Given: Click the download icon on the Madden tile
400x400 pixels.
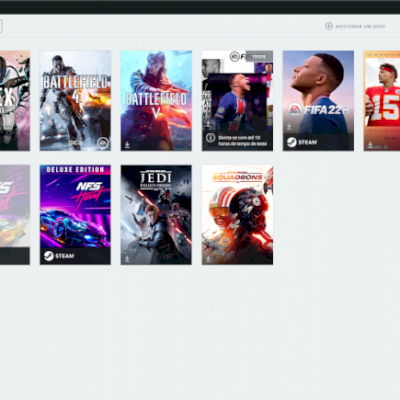Looking at the screenshot, I should [370, 145].
